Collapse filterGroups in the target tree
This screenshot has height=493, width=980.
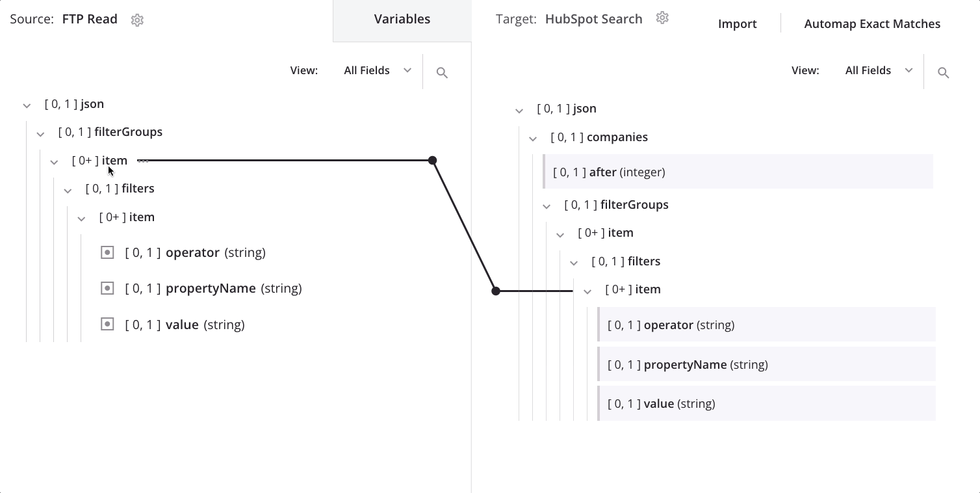point(547,206)
